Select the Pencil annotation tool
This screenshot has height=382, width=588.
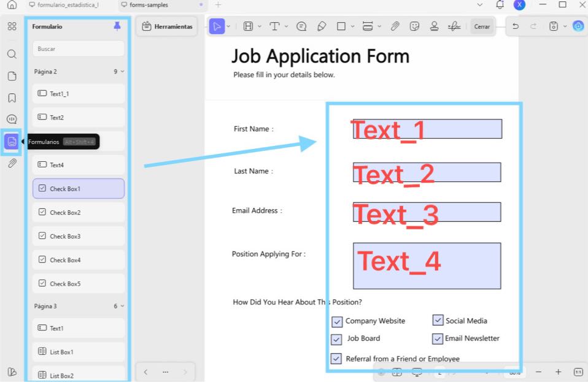coord(322,26)
